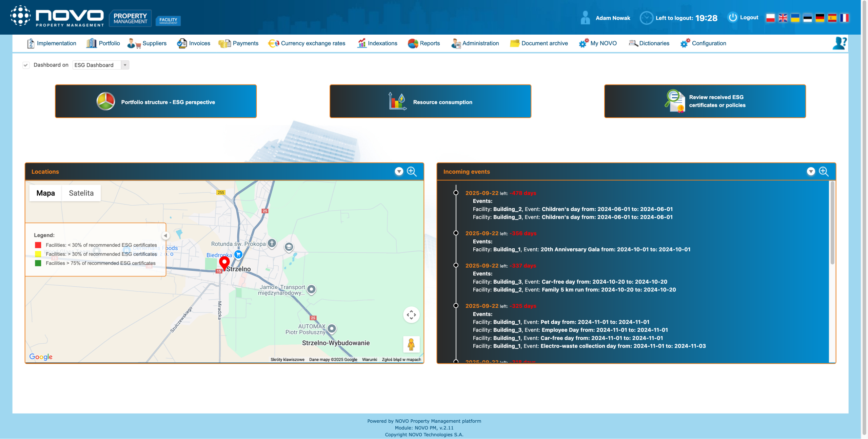Screen dimensions: 868x439
Task: Click the map camera pan control
Action: click(411, 314)
